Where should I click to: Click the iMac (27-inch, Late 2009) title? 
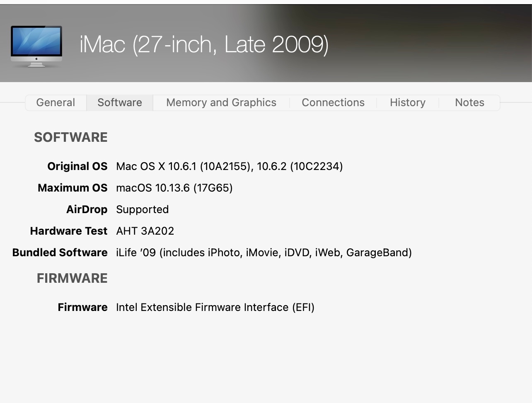click(204, 44)
